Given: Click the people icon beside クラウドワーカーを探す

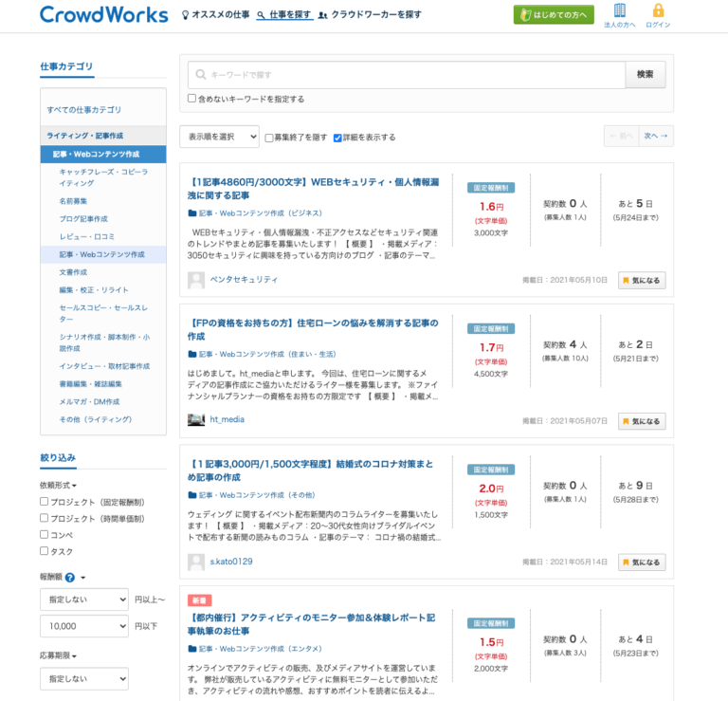Looking at the screenshot, I should [x=322, y=15].
